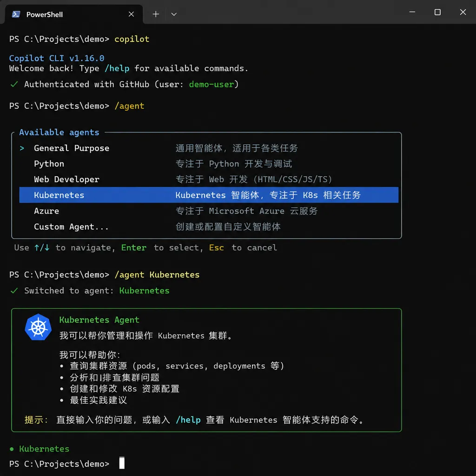Image resolution: width=476 pixels, height=476 pixels.
Task: Minimize the terminal window
Action: coord(412,12)
